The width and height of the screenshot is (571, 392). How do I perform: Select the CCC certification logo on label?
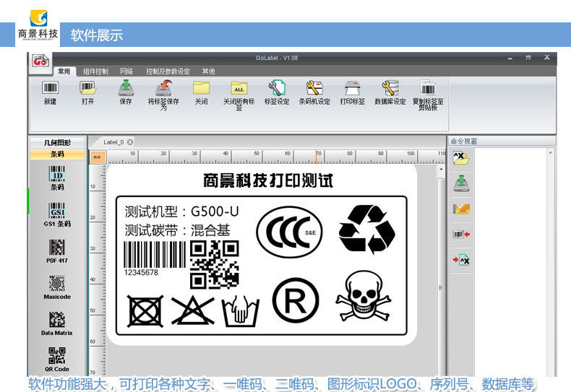(x=290, y=232)
